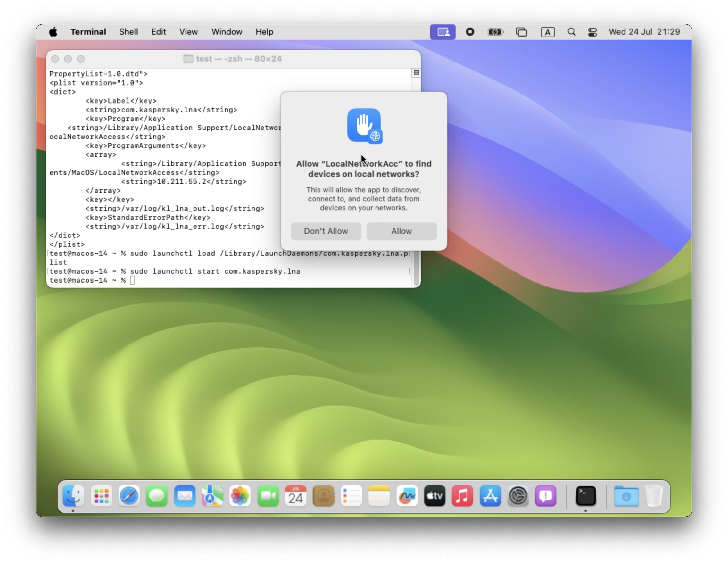Screen dimensions: 728x564
Task: Click the Stage Manager windows icon
Action: (x=521, y=32)
